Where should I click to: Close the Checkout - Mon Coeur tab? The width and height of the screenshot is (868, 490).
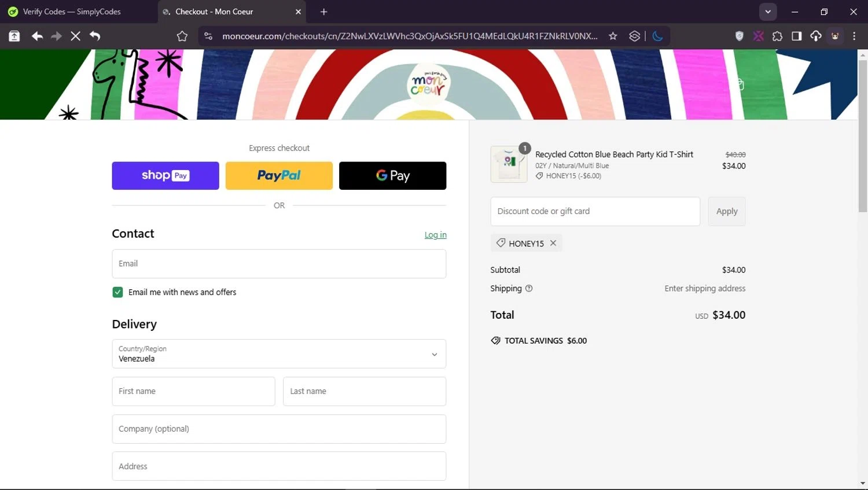click(x=299, y=12)
